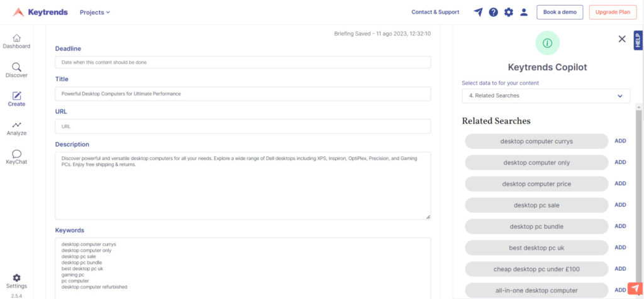Open the Contact & Support link

[x=435, y=12]
